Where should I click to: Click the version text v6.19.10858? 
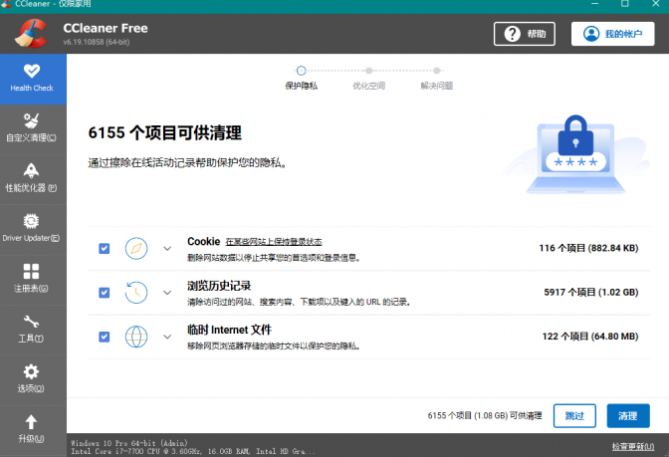point(96,42)
